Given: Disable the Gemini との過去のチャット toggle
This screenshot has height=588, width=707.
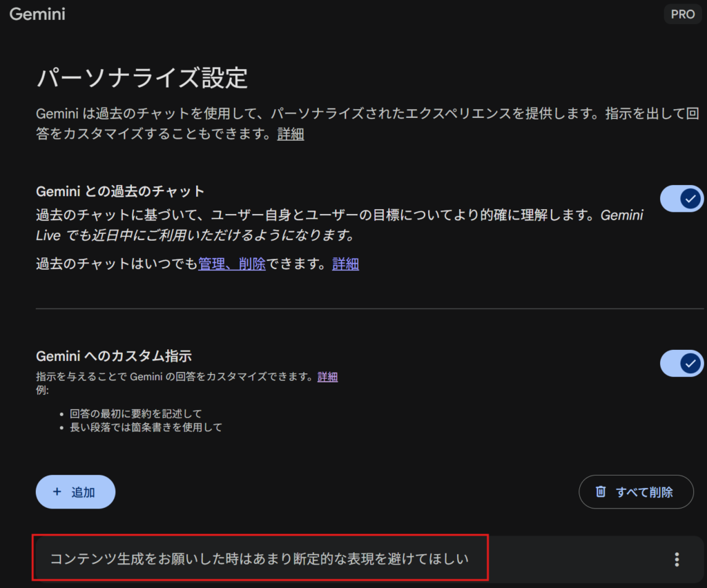Looking at the screenshot, I should [x=681, y=199].
